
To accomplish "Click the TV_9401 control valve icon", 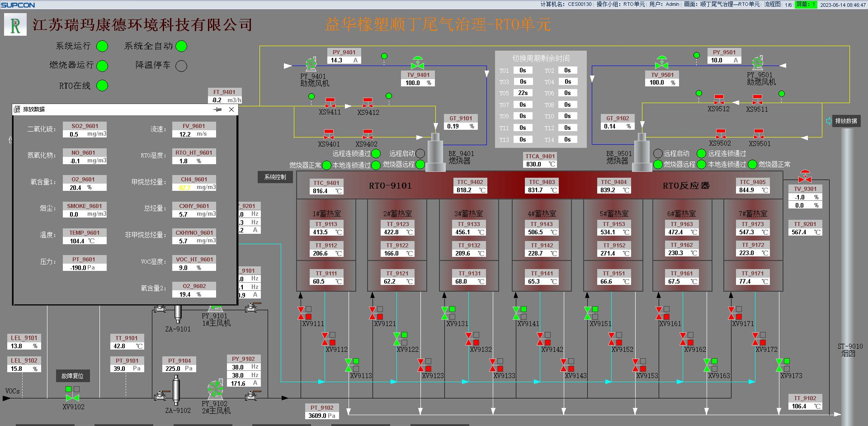I will pos(417,63).
